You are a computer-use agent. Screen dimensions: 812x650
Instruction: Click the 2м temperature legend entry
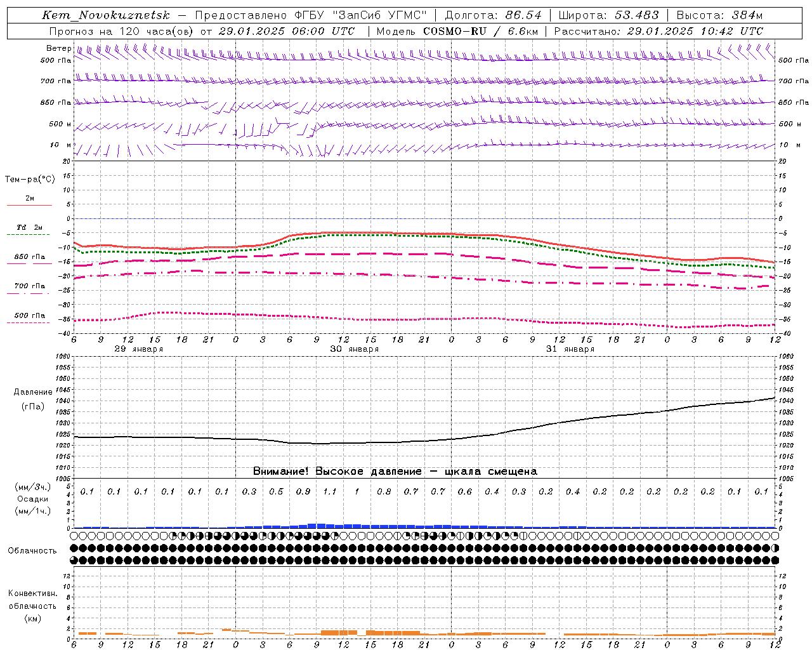(30, 199)
